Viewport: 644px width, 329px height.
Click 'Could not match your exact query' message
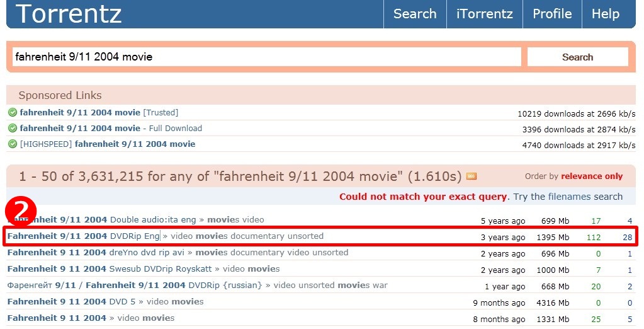pos(423,197)
